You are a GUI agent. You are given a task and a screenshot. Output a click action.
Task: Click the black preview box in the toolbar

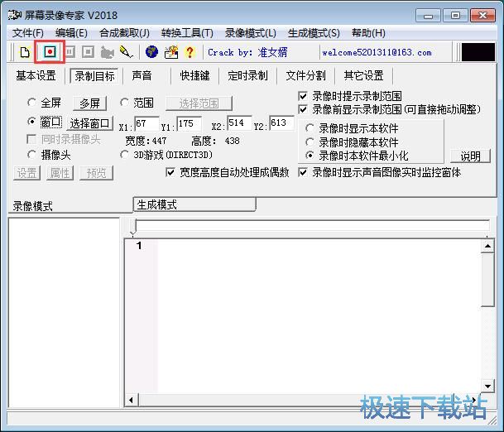coord(478,52)
